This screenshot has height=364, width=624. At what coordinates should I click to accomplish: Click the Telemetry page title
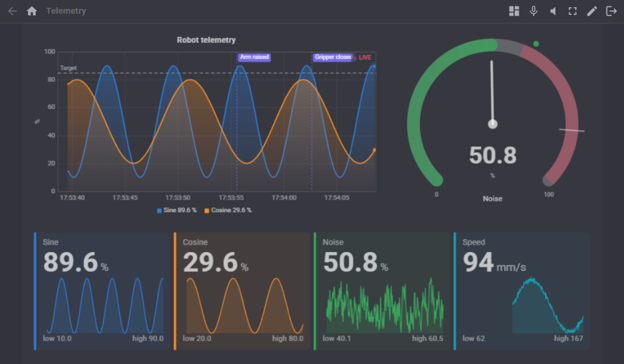click(66, 11)
